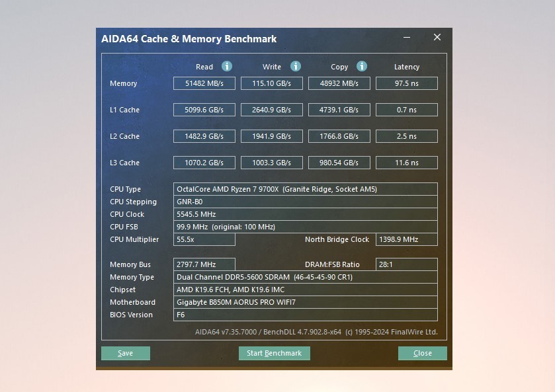
Task: Click the CPU FSB value 99.9 MHz
Action: (x=306, y=227)
